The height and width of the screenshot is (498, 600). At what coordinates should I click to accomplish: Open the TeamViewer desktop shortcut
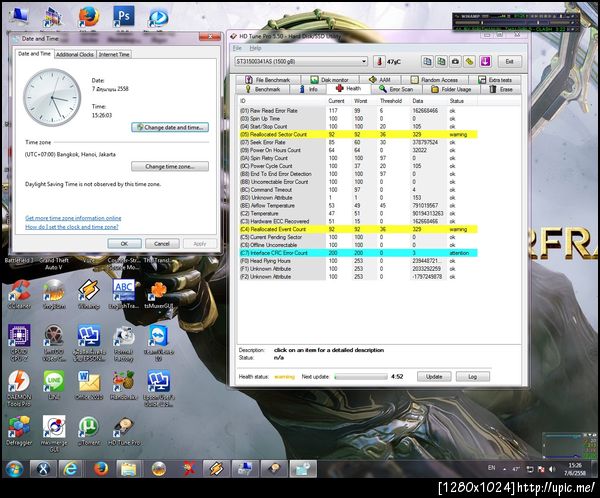click(158, 343)
